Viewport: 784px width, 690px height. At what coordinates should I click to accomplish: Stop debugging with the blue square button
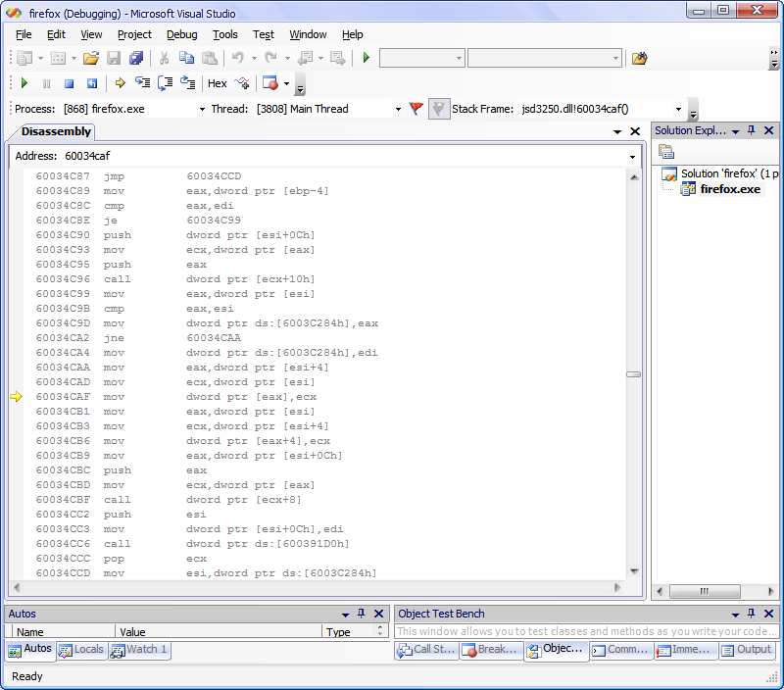point(69,83)
